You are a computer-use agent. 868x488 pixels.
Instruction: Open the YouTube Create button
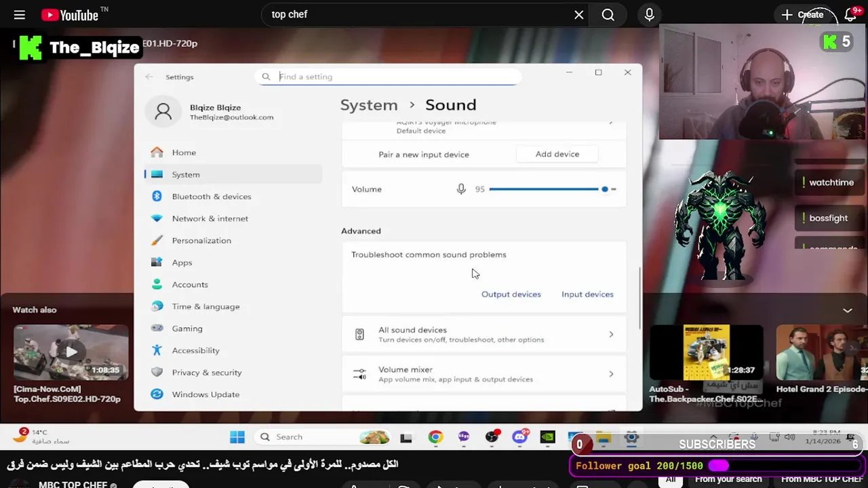[802, 14]
